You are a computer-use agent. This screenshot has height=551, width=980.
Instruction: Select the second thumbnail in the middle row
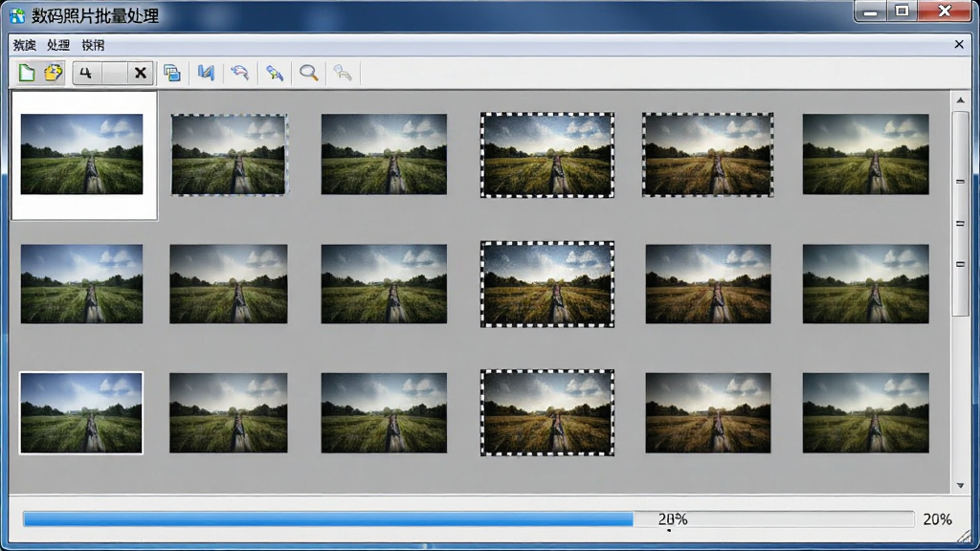(x=229, y=284)
